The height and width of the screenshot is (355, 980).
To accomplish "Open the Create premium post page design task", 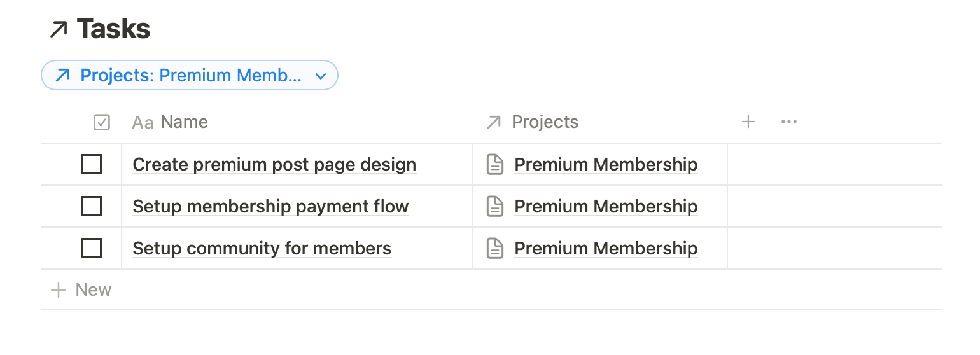I will pyautogui.click(x=274, y=165).
